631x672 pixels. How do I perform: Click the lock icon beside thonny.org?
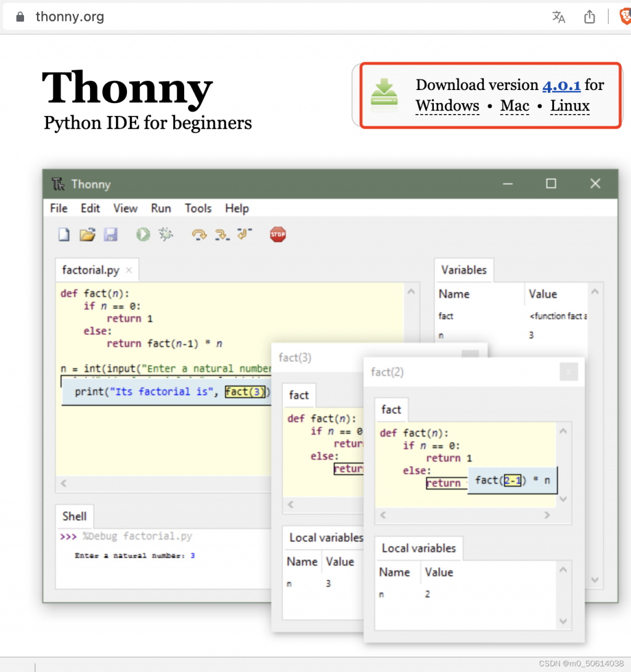[x=20, y=17]
